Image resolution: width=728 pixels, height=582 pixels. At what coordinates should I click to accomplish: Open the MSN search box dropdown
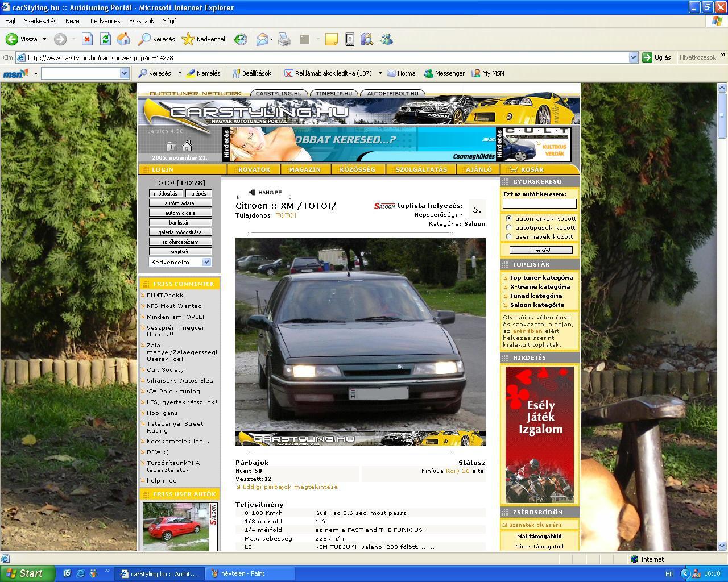click(124, 73)
